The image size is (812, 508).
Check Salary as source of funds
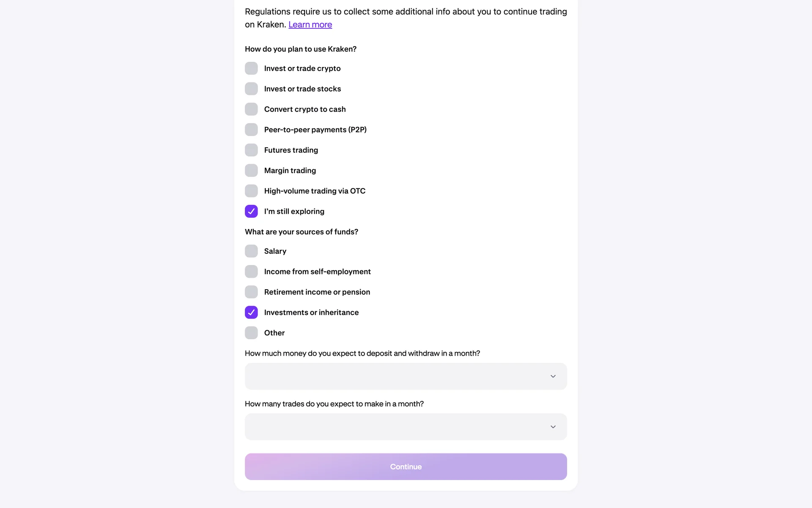click(x=251, y=251)
